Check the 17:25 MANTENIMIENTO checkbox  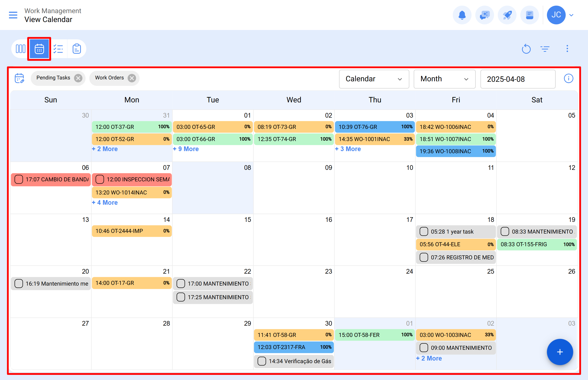[181, 297]
